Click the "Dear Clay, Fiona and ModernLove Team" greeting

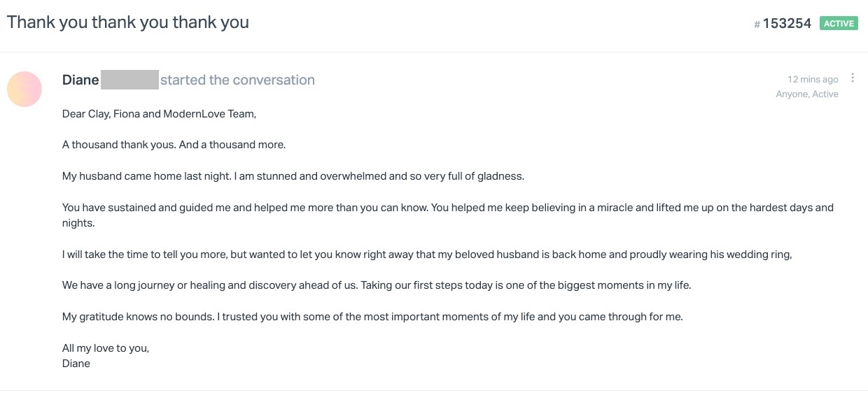159,114
